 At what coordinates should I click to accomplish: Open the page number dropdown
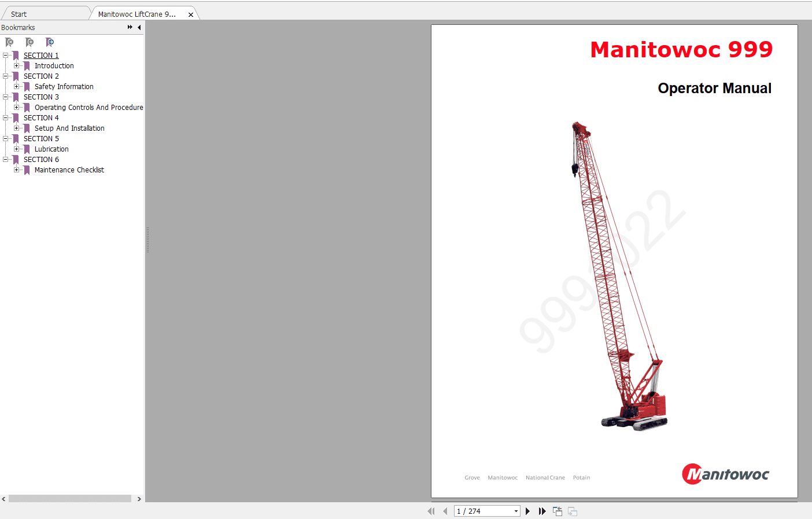click(516, 511)
